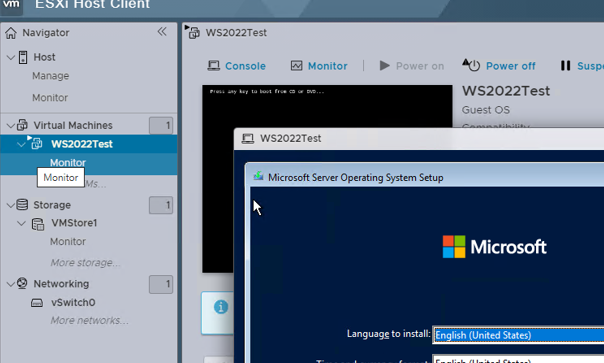This screenshot has width=604, height=363.
Task: Click the Networking count badge
Action: click(161, 284)
